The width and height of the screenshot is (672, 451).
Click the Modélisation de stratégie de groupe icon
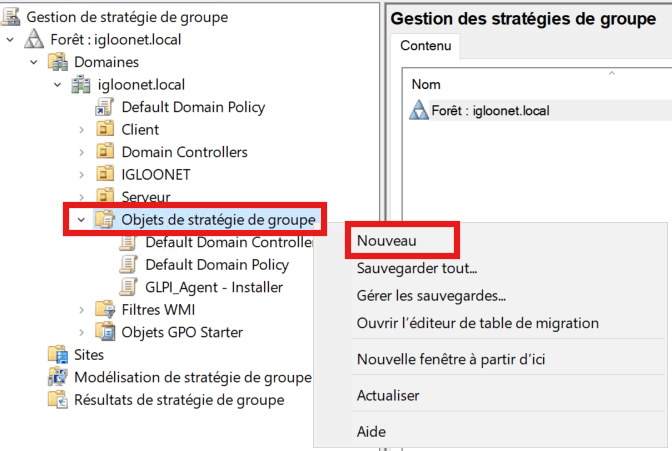click(58, 377)
